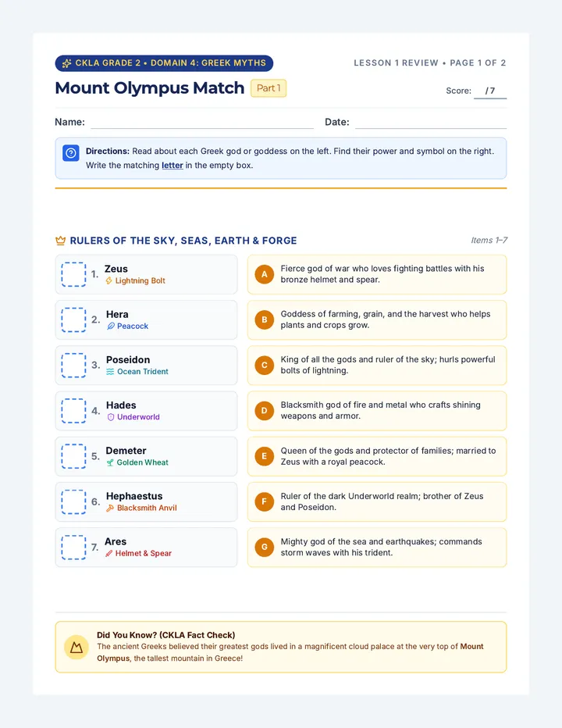Click the shield icon under Hades
The height and width of the screenshot is (728, 562).
tap(111, 417)
